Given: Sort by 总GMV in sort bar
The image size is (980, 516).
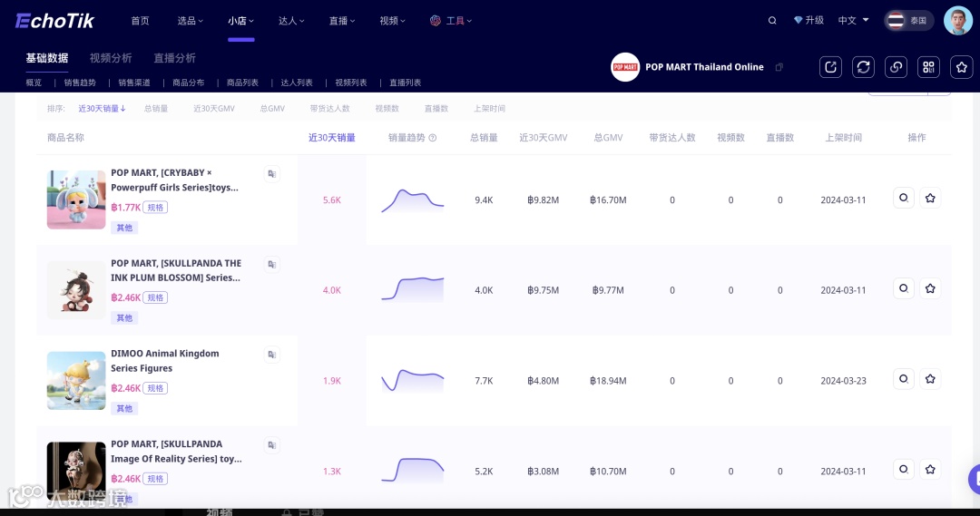Looking at the screenshot, I should 272,109.
